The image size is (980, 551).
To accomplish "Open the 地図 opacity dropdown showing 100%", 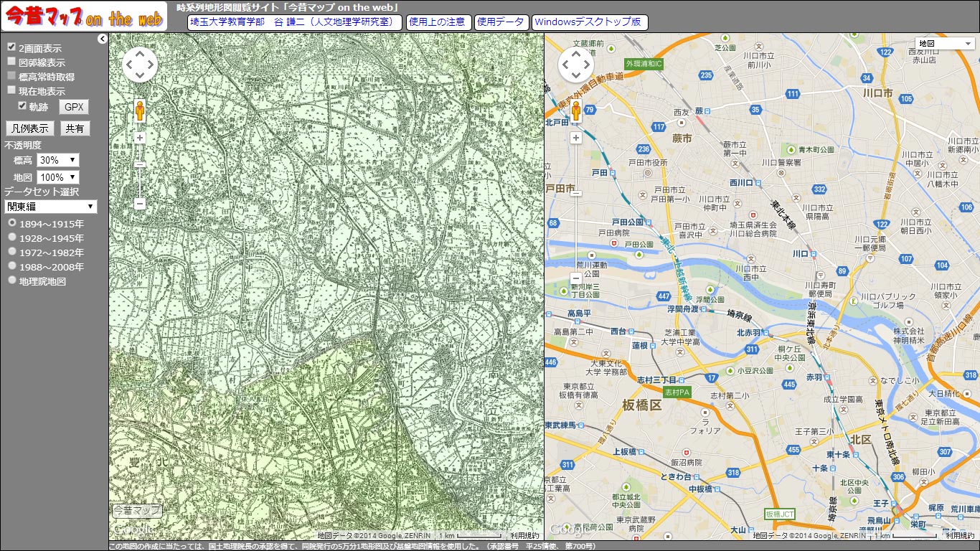I will (x=58, y=176).
